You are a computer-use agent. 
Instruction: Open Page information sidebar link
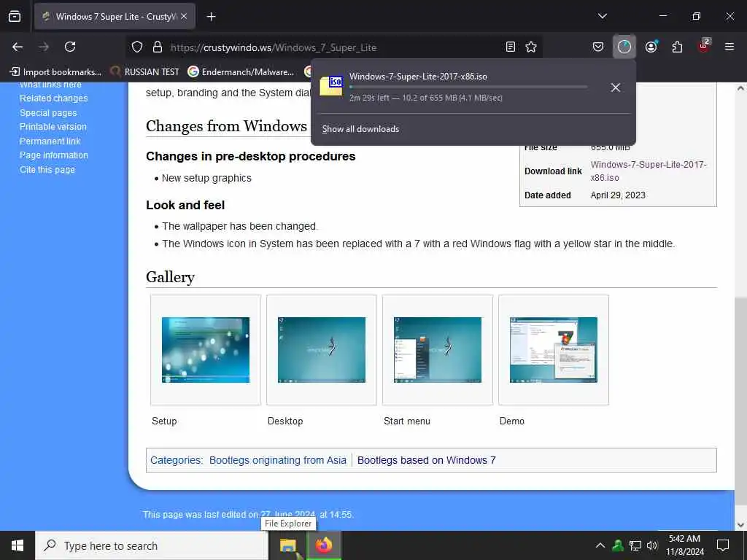tap(54, 155)
